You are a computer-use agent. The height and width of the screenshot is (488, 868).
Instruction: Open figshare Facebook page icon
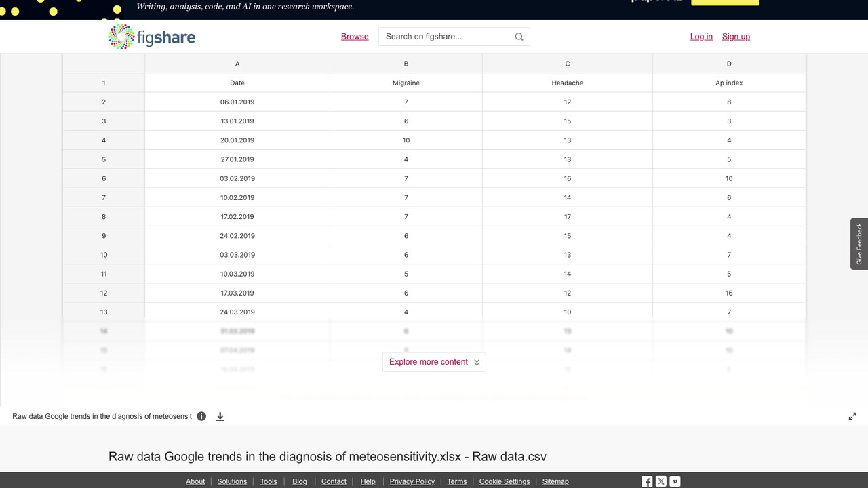coord(647,481)
